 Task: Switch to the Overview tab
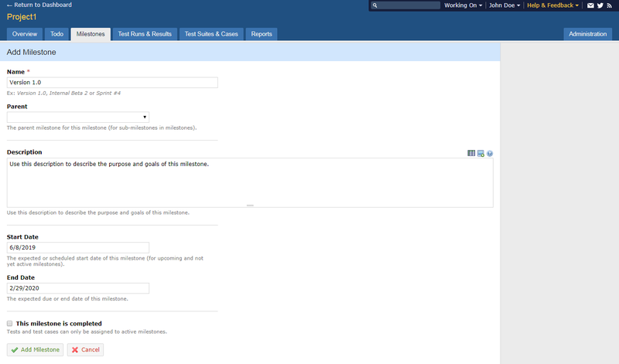click(25, 34)
